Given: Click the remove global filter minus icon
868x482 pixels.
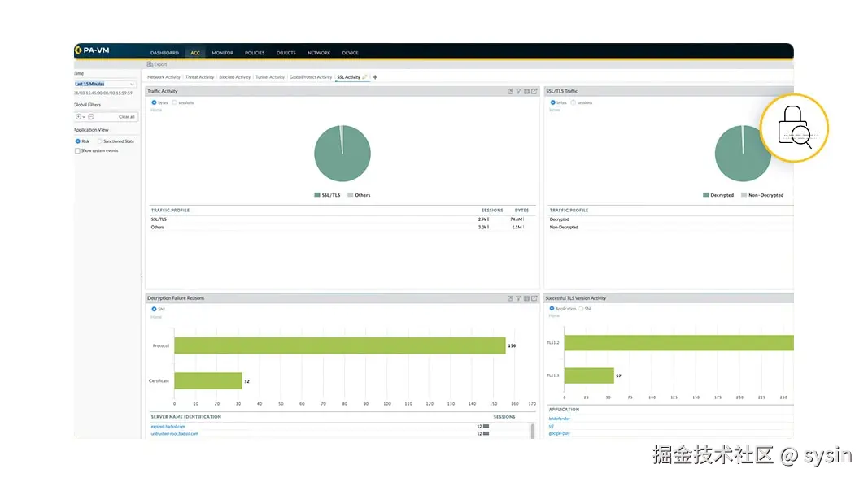Looking at the screenshot, I should [91, 117].
